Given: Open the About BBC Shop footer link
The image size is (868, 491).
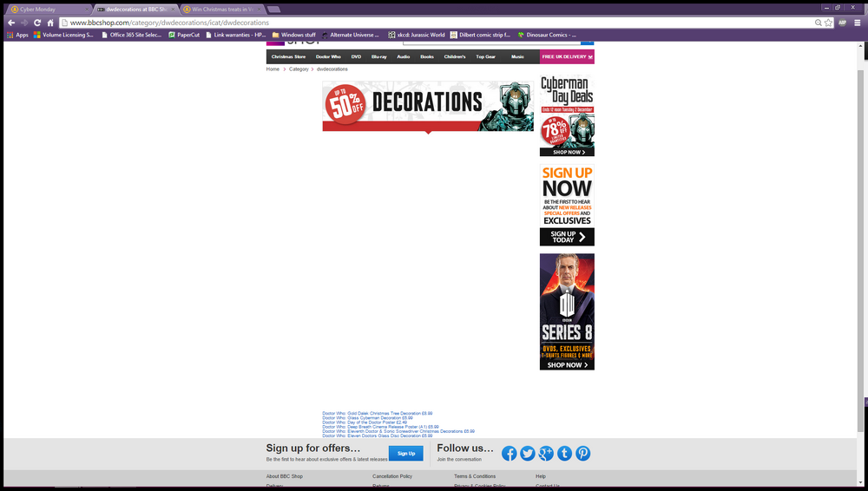Looking at the screenshot, I should coord(284,476).
